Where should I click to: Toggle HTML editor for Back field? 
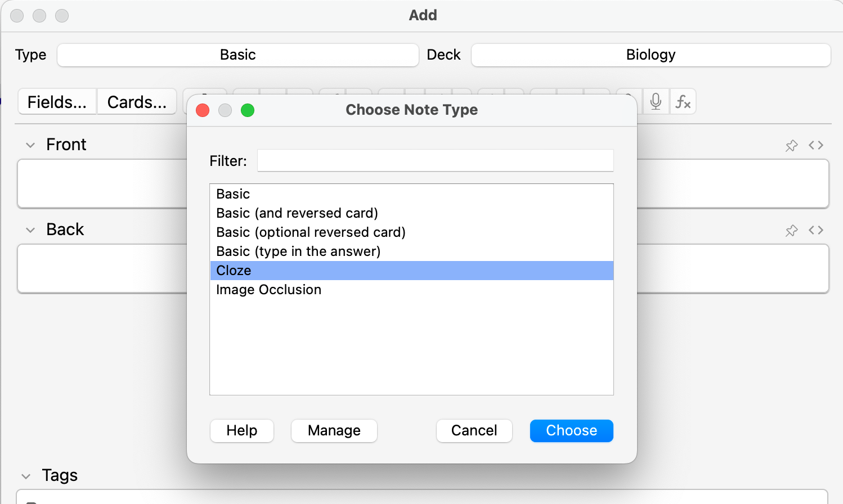(816, 230)
